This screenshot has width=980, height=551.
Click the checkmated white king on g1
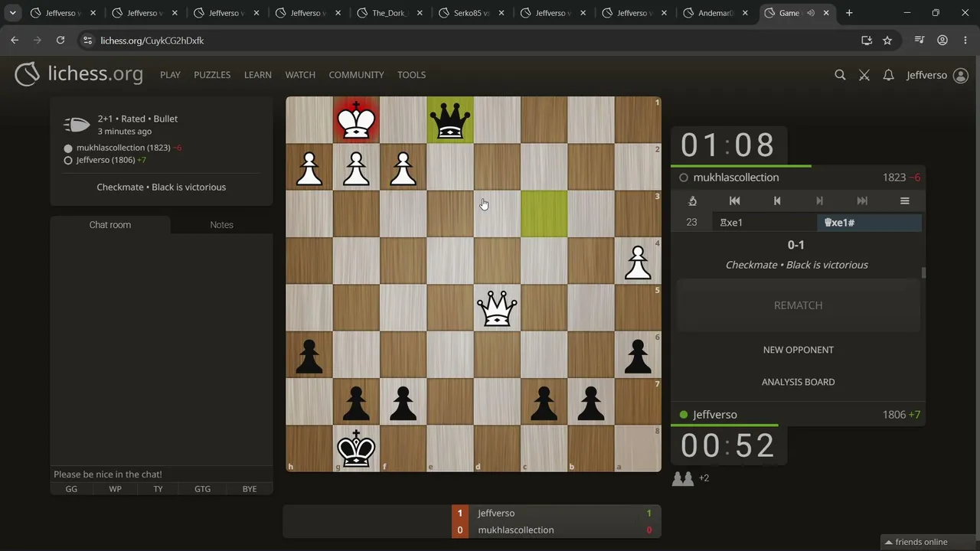click(356, 120)
